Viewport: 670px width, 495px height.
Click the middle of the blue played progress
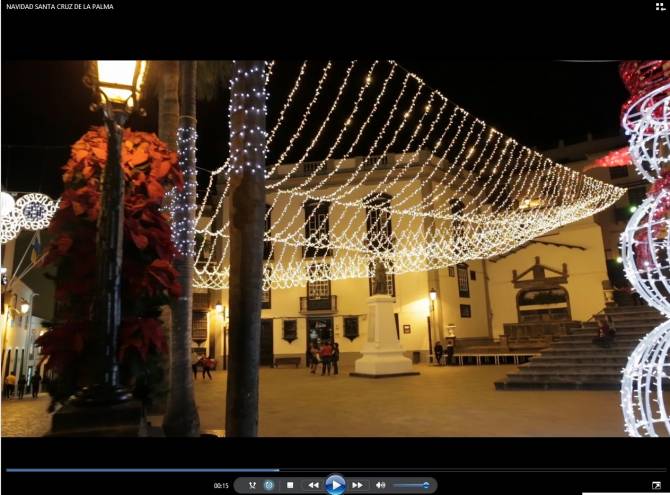click(142, 469)
